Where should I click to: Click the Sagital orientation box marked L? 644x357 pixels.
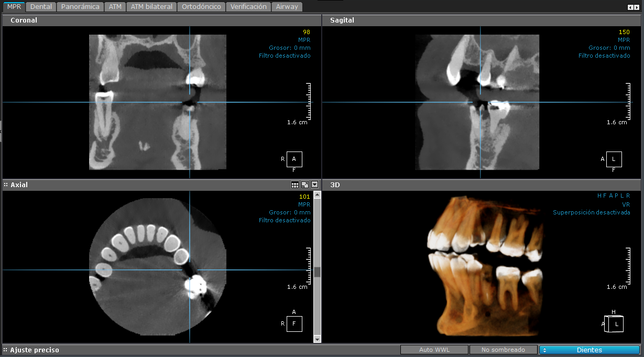614,159
